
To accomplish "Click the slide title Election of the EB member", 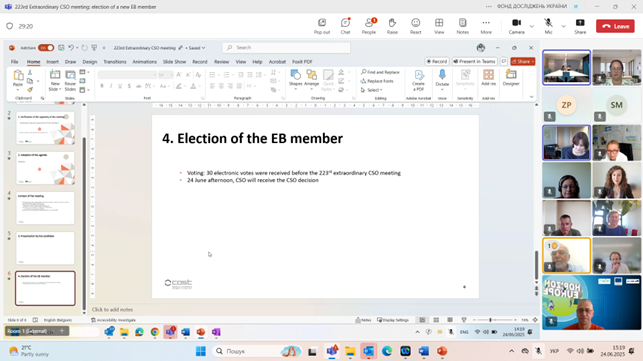I will 253,138.
